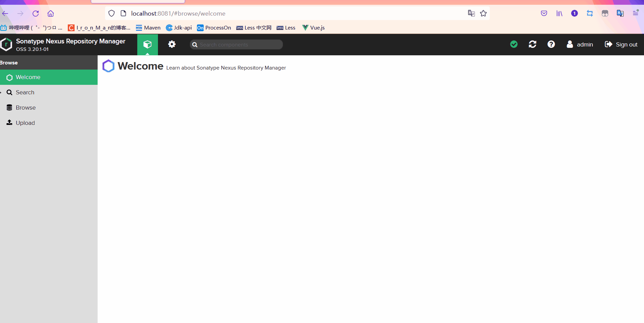This screenshot has height=323, width=644.
Task: Click Learn about Sonatype Nexus Repository Manager text
Action: (226, 68)
